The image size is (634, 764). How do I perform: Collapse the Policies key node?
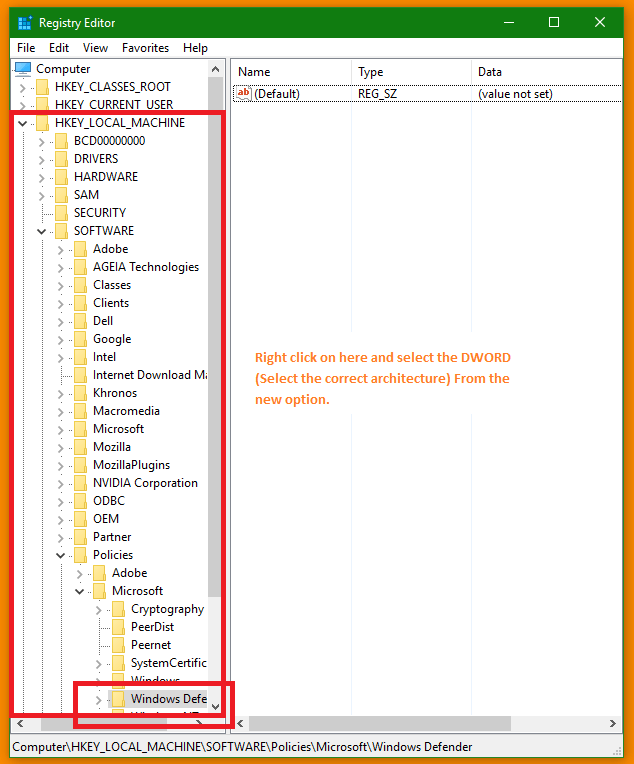60,555
